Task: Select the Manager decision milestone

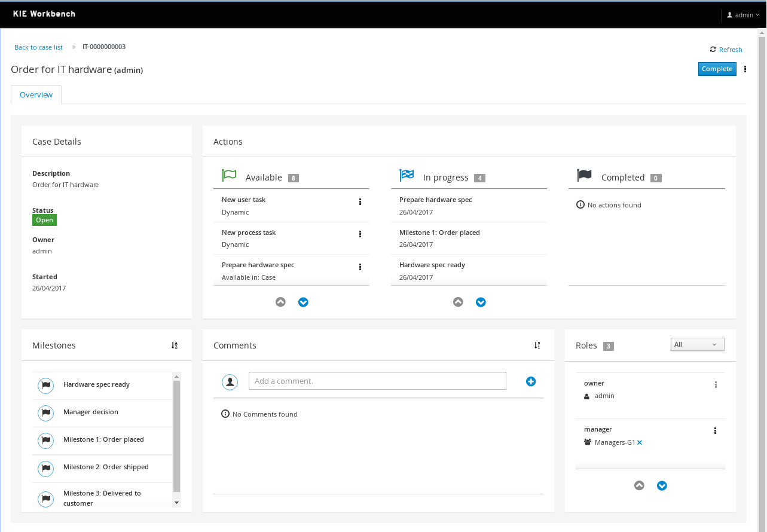Action: point(91,412)
